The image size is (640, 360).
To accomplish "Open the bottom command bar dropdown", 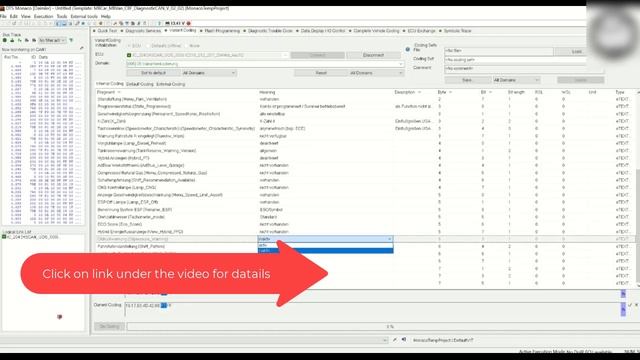I will (385, 340).
